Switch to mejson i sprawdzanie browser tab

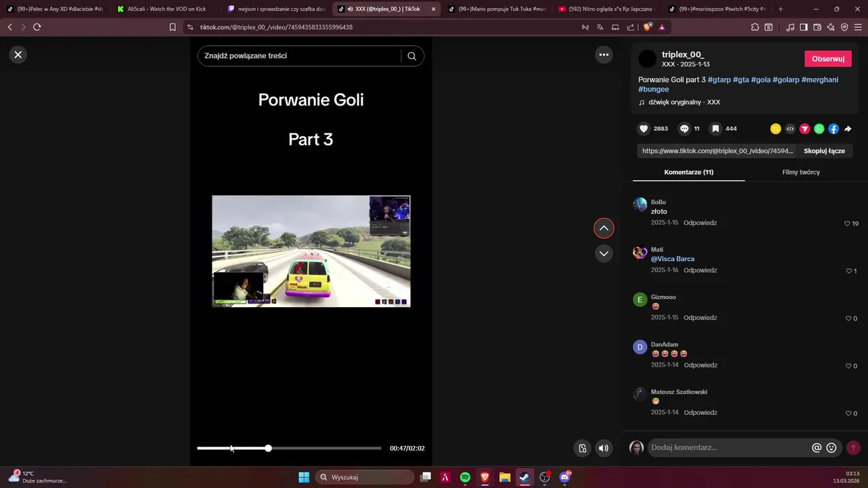(277, 9)
